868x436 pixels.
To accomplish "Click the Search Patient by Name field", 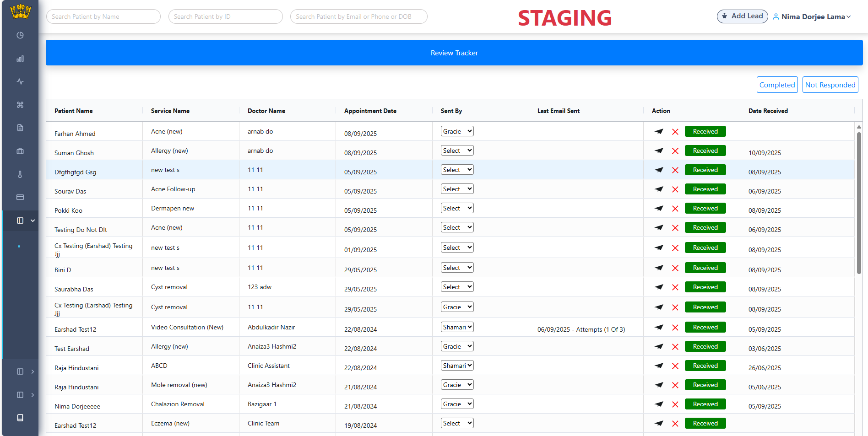I will [x=103, y=16].
